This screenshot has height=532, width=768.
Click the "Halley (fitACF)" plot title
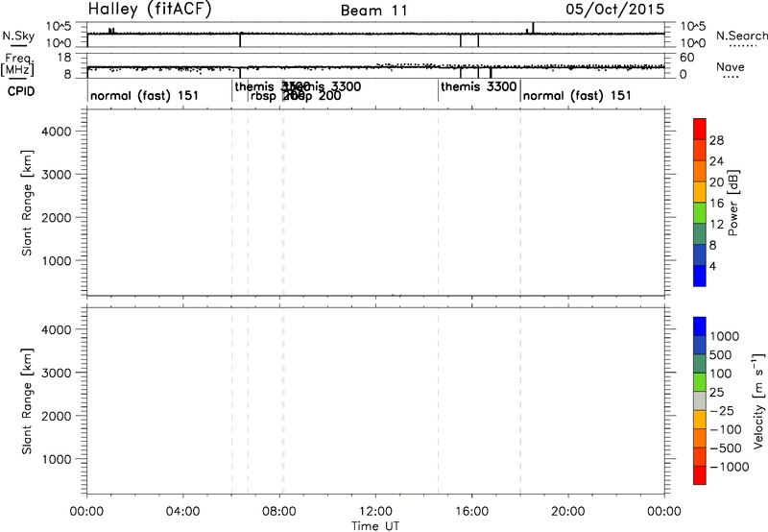click(x=150, y=10)
